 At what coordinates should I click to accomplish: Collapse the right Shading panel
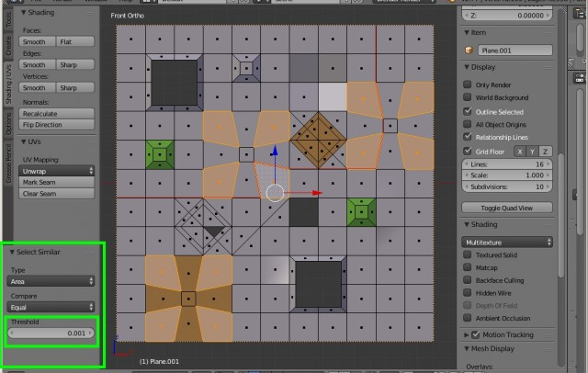tap(467, 224)
